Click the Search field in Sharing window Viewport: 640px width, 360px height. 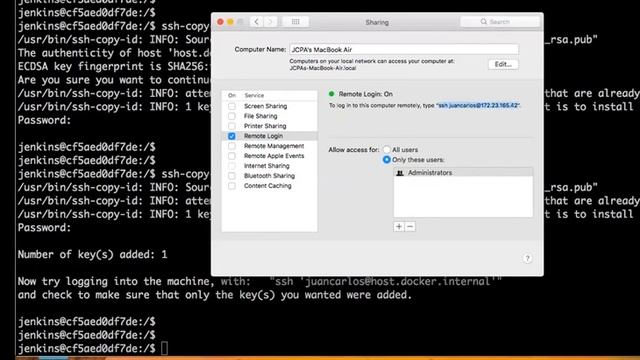tap(500, 22)
